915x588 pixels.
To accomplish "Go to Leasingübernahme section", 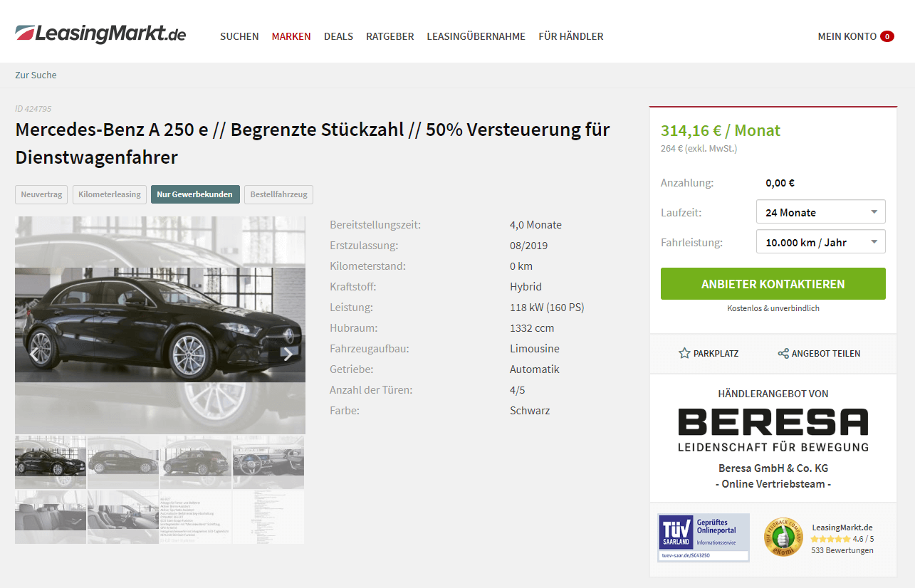I will click(476, 36).
